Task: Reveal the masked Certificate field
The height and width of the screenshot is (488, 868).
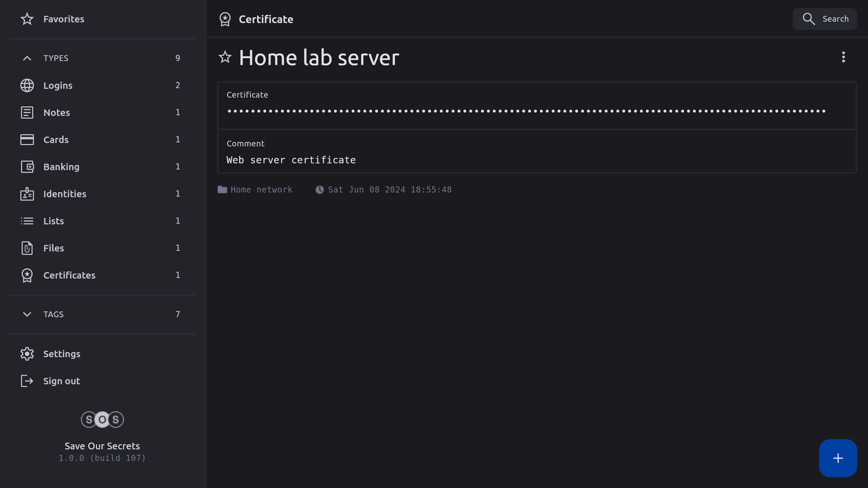Action: click(526, 111)
